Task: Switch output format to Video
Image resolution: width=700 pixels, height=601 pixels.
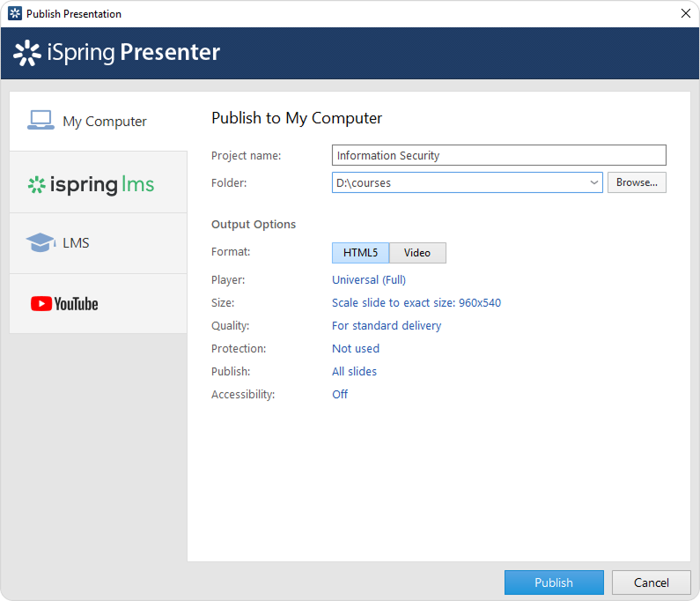Action: coord(417,253)
